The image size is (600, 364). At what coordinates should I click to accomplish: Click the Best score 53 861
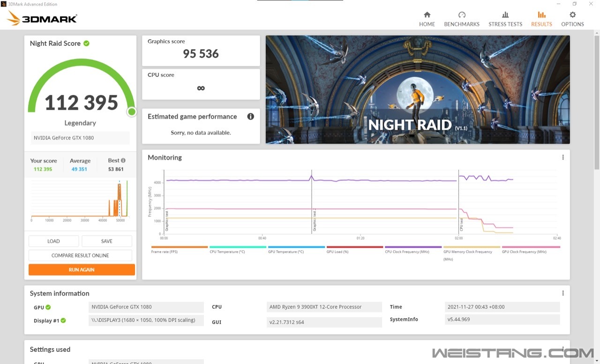[116, 169]
